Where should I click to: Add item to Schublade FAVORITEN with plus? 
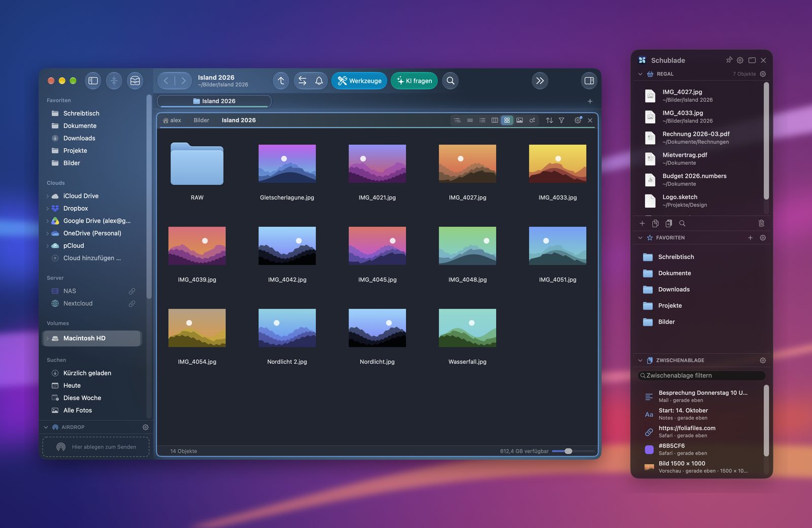tap(750, 238)
